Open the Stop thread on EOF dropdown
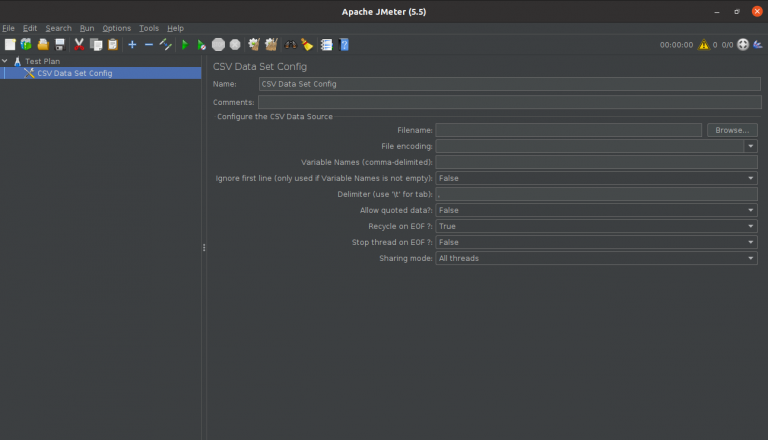The height and width of the screenshot is (440, 768). coord(596,242)
